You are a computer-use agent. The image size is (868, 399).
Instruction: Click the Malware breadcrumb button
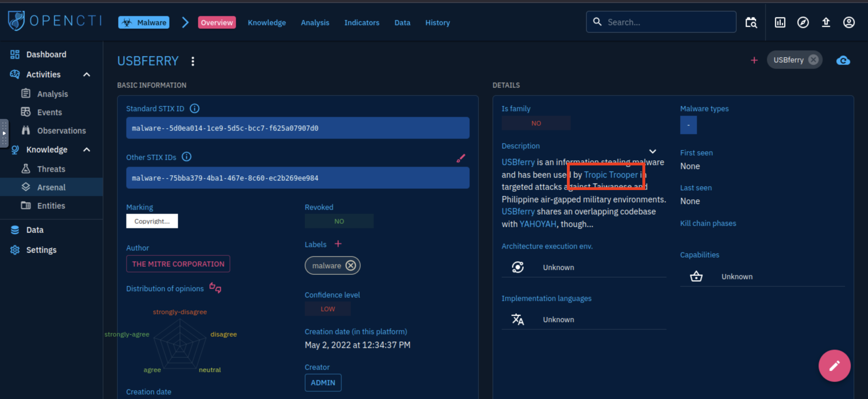click(143, 22)
